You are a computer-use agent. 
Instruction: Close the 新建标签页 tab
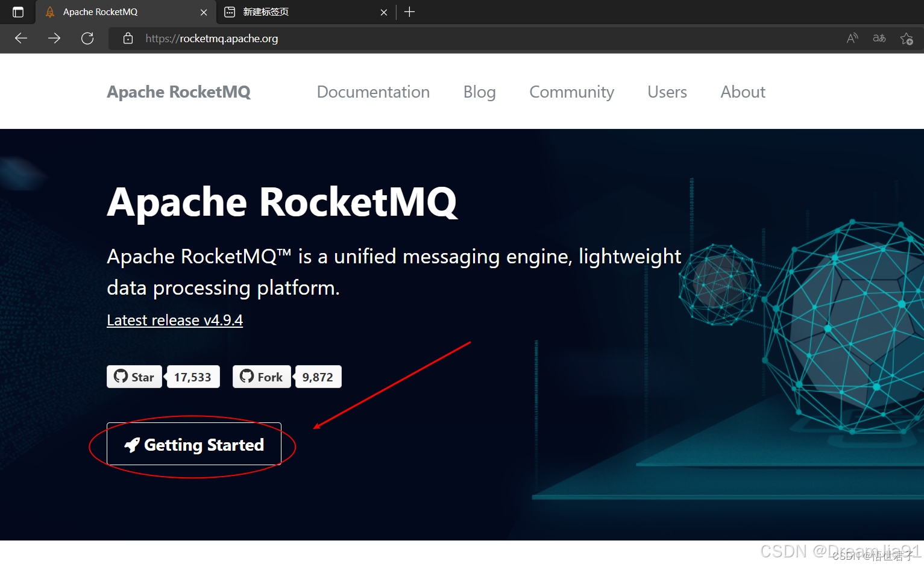(x=384, y=12)
